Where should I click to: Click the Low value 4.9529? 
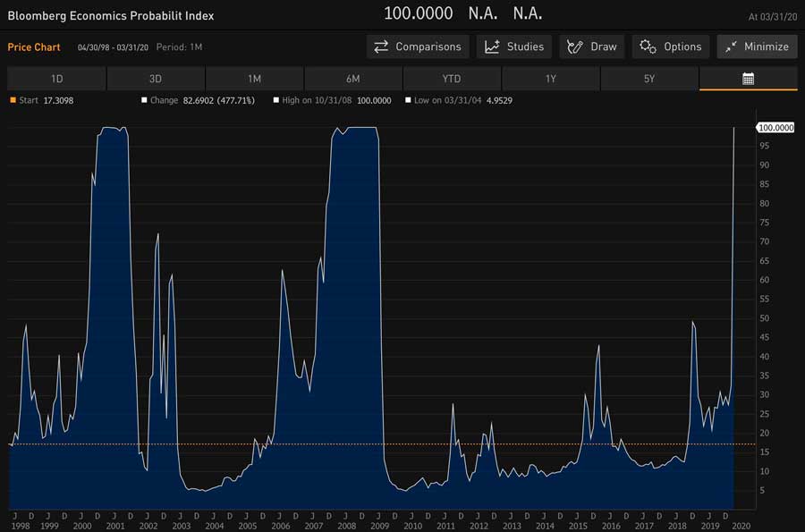click(499, 100)
